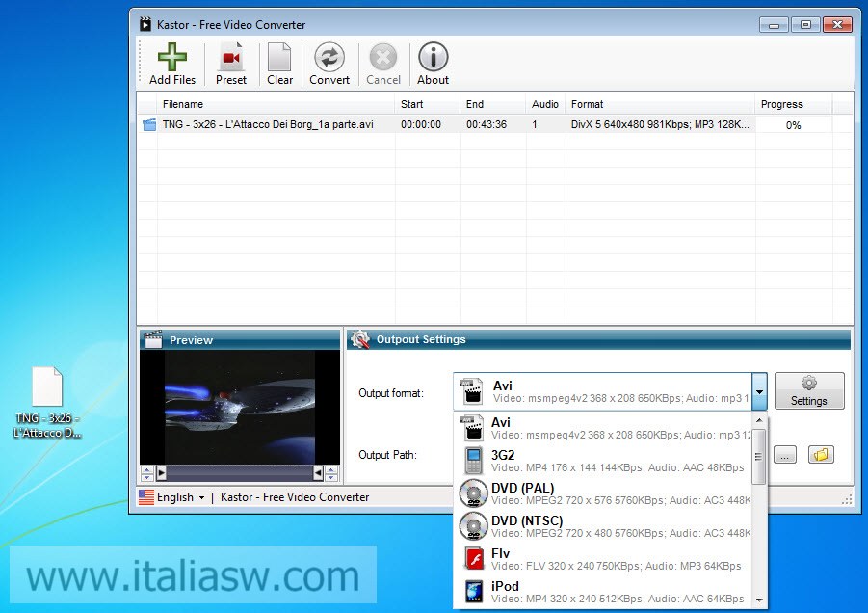Select the Avi format in dropdown list
The image size is (868, 613).
click(x=603, y=428)
